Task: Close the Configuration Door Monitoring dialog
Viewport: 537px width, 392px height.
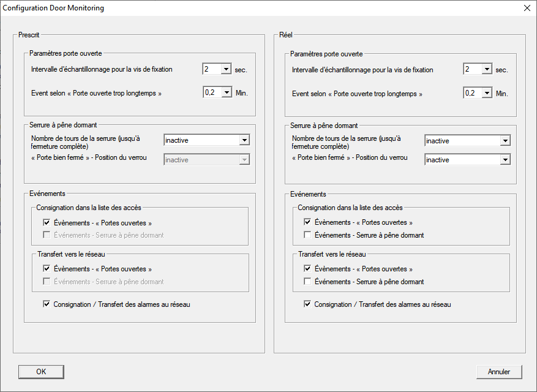Action: (x=527, y=9)
